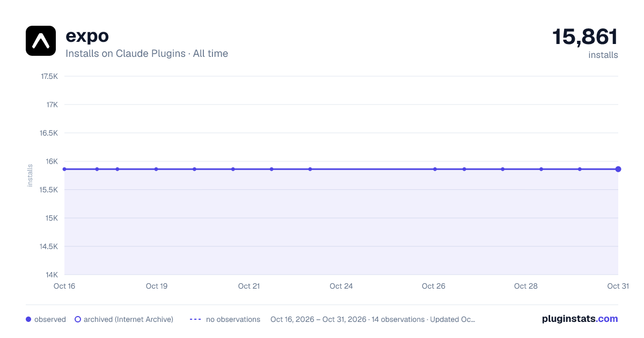Click the 16.5K y-axis label
644x338 pixels.
pyautogui.click(x=49, y=133)
